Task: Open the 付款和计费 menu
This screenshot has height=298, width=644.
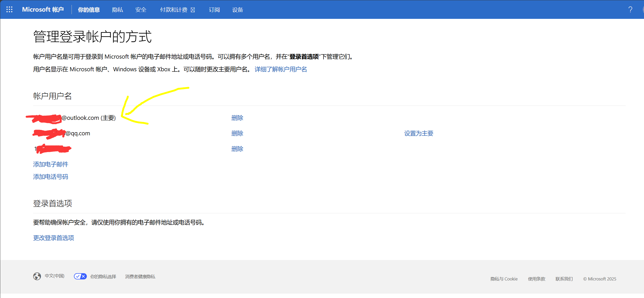Action: tap(177, 10)
